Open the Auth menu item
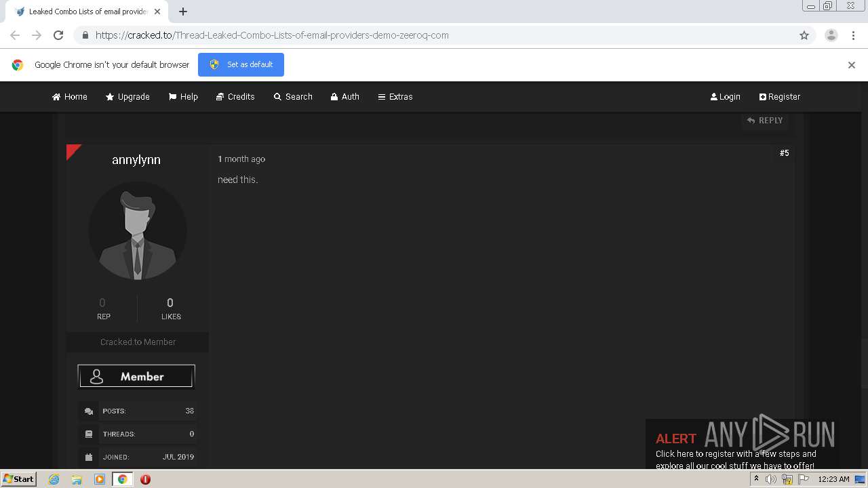 click(344, 97)
